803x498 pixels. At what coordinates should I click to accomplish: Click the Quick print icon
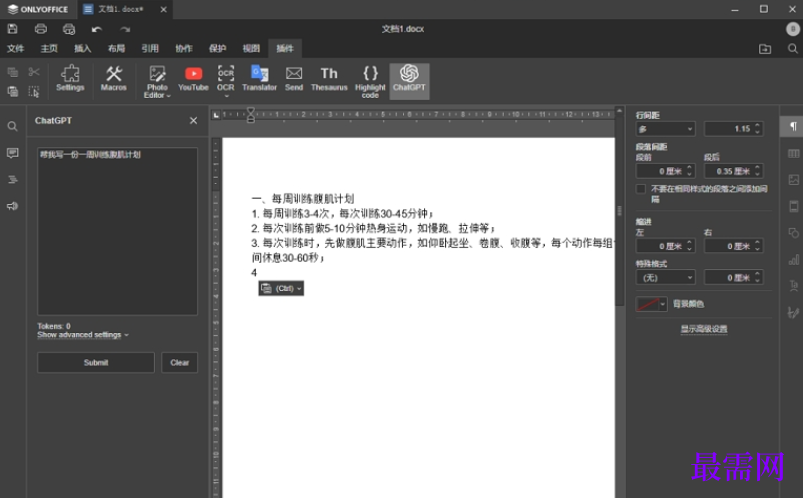pos(69,29)
